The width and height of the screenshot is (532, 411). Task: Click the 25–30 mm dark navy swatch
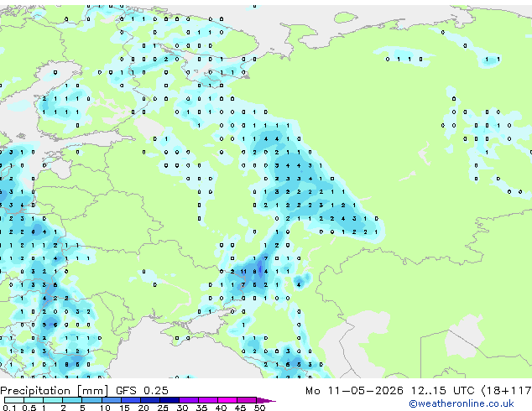tap(169, 400)
